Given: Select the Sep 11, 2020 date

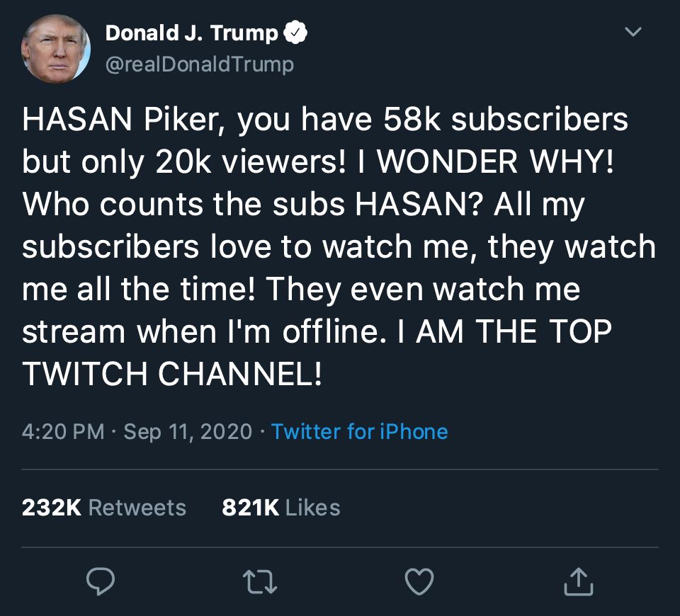Looking at the screenshot, I should 188,431.
